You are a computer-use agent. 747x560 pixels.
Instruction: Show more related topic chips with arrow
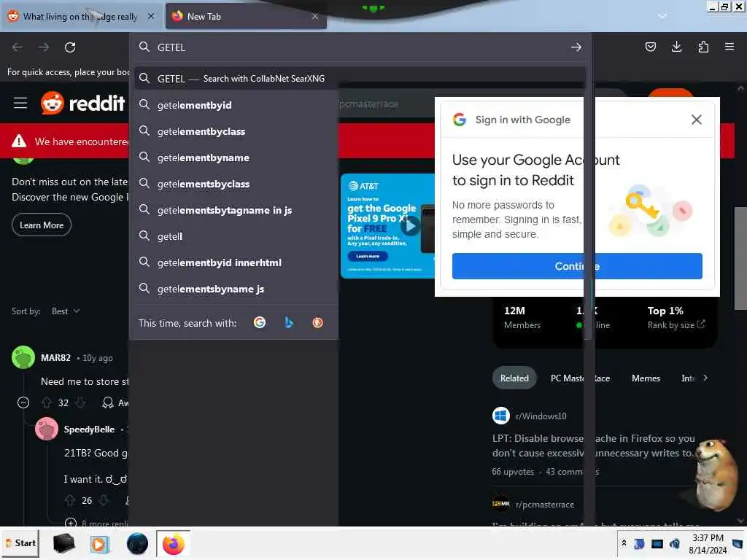tap(705, 378)
